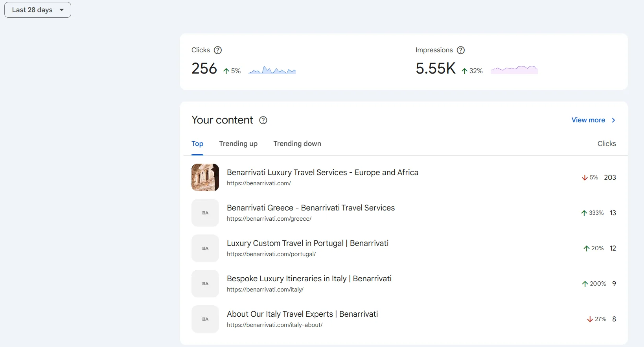Open the Last 28 days date range dropdown

click(38, 10)
